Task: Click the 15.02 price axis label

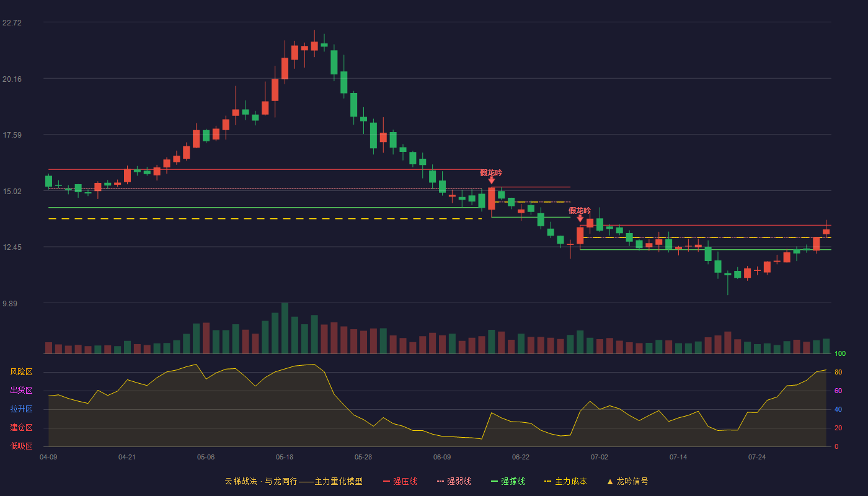Action: click(12, 192)
